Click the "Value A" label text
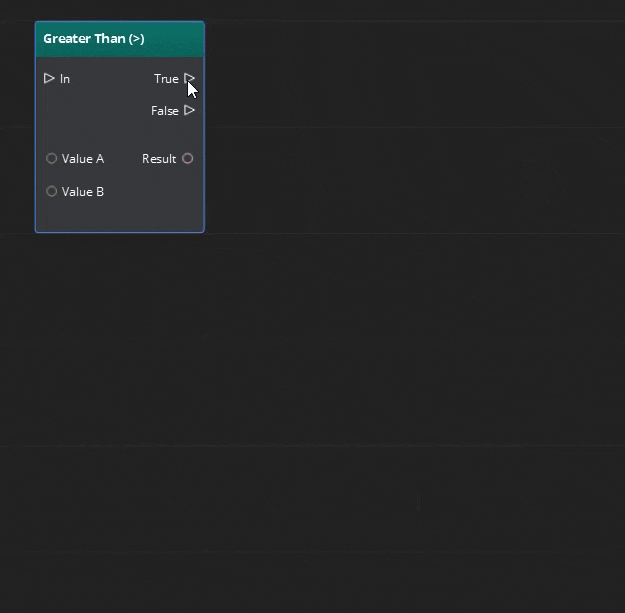Screen dimensions: 625x613 83,159
